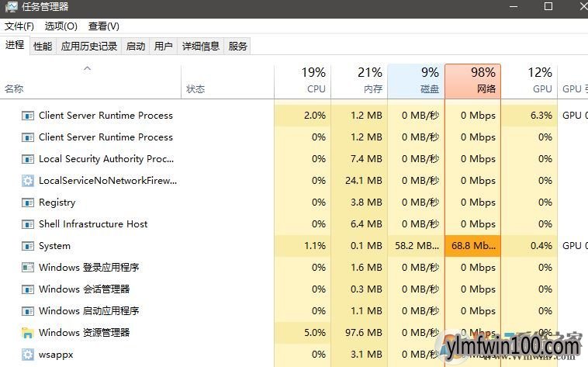Viewport: 588px width, 367px height.
Task: Click the 24.1 MB memory cell
Action: [x=359, y=181]
